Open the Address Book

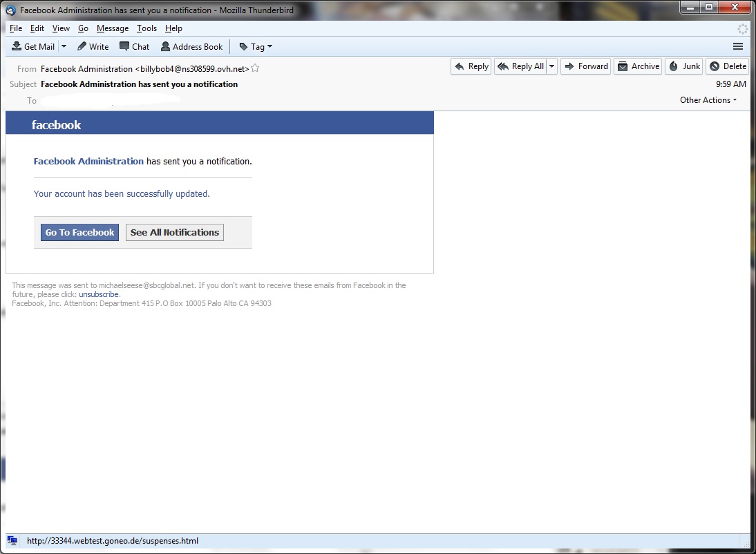(192, 47)
